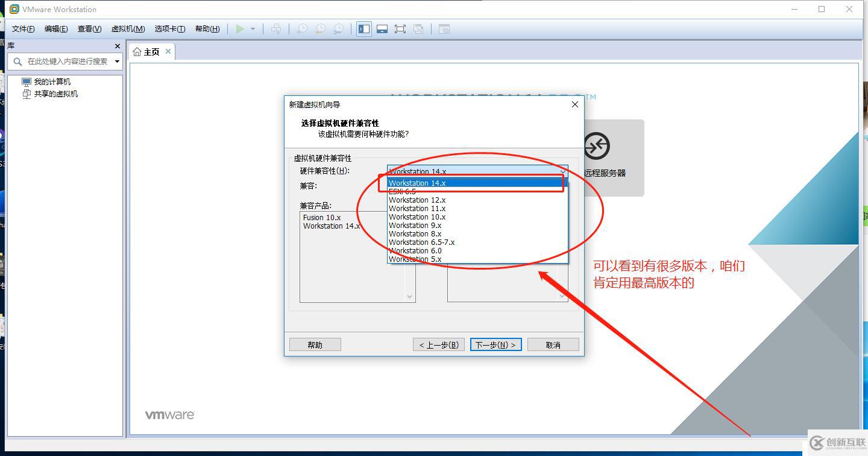Click the 我的计算机 computer icon in library
Screen dimensions: 868x456
tap(26, 81)
